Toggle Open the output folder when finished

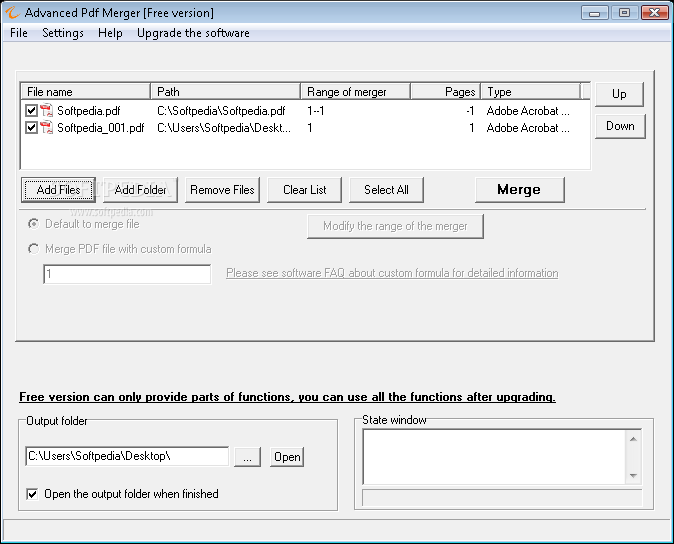(x=32, y=494)
